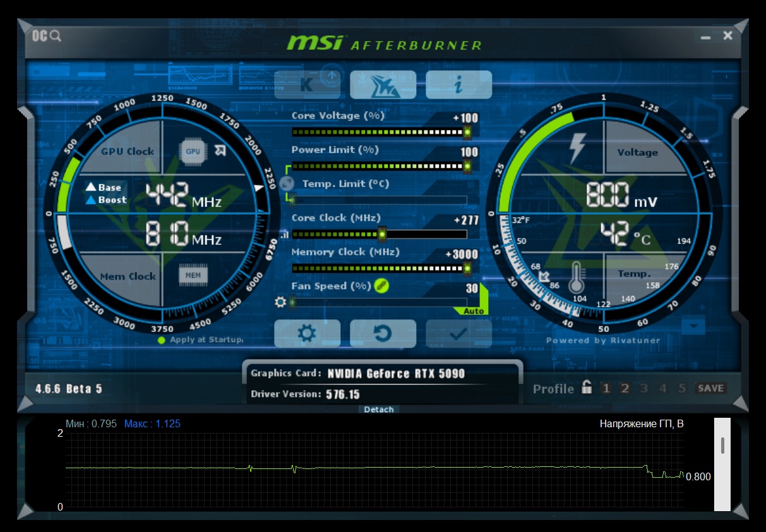
Task: Click the driver version 576.15
Action: pos(343,394)
